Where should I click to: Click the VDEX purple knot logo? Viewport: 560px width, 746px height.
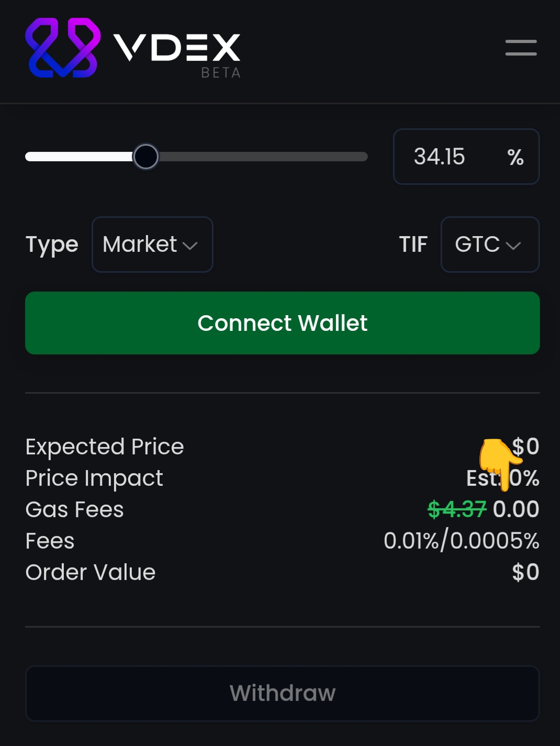pyautogui.click(x=63, y=48)
